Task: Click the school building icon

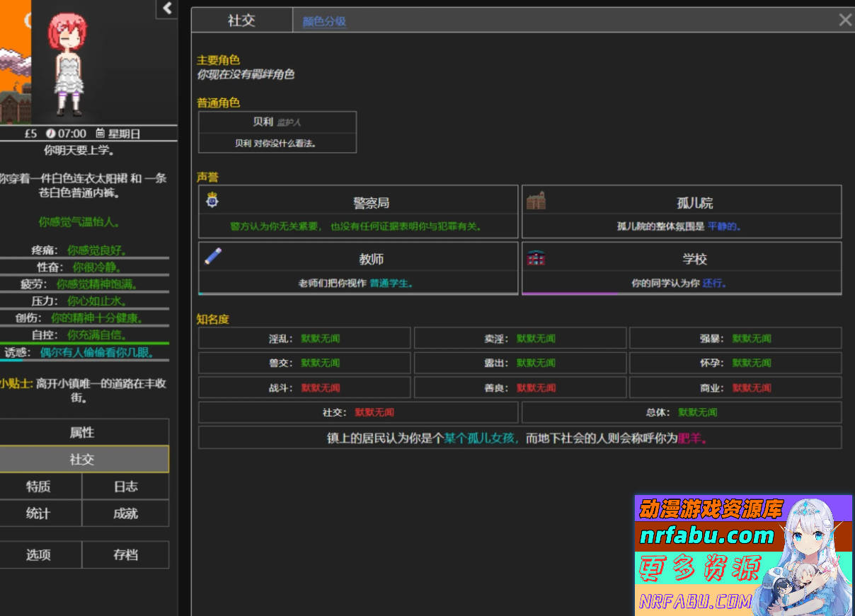Action: 536,257
